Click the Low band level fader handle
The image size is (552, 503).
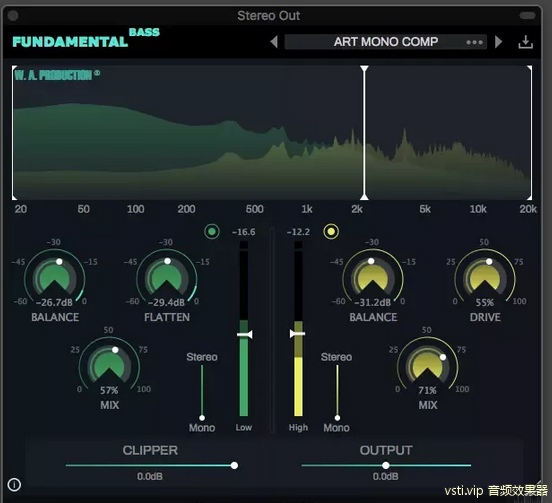(244, 334)
